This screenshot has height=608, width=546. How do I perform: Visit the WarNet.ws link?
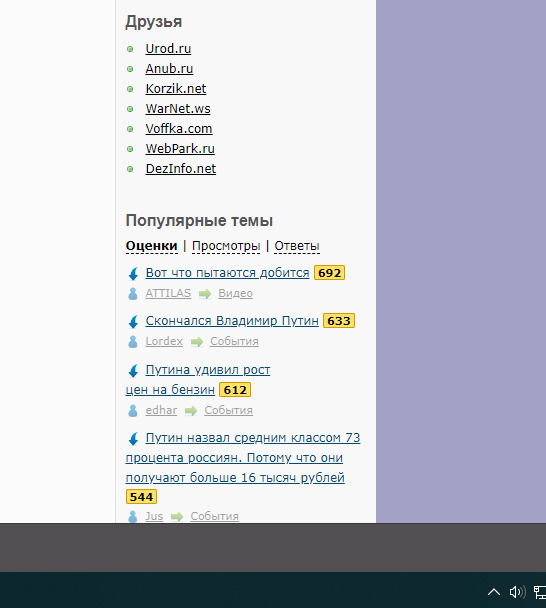(x=178, y=109)
